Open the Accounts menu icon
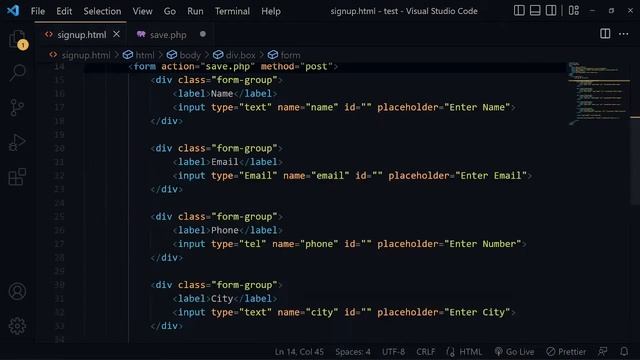Image resolution: width=640 pixels, height=360 pixels. [17, 291]
